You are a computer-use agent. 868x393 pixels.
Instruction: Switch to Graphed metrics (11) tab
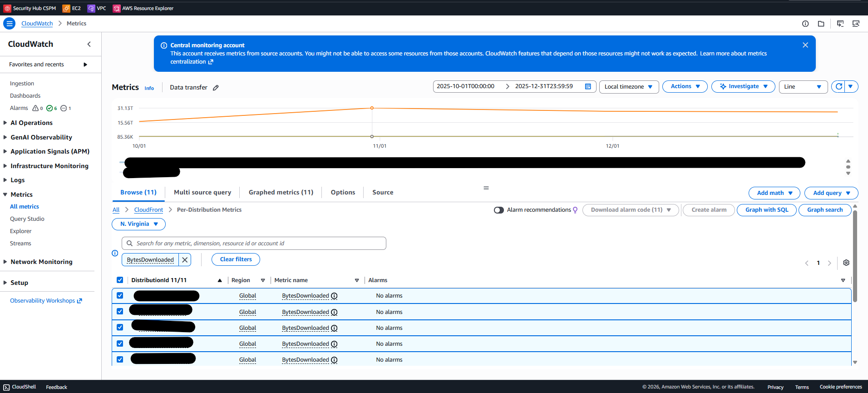(x=281, y=192)
